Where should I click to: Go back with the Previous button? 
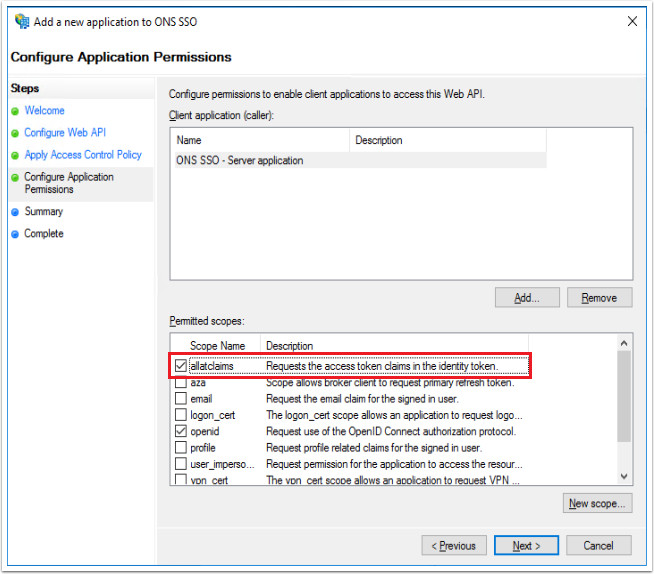click(x=454, y=546)
